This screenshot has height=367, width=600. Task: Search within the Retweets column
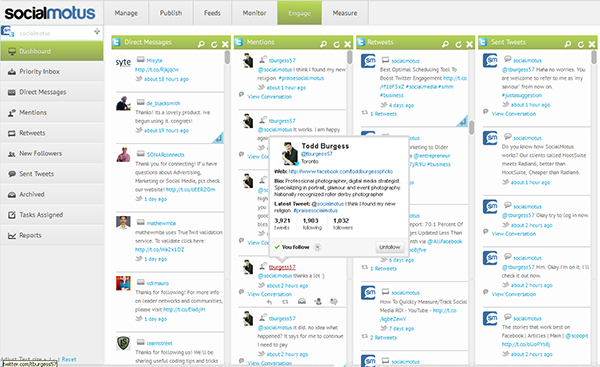[x=446, y=44]
